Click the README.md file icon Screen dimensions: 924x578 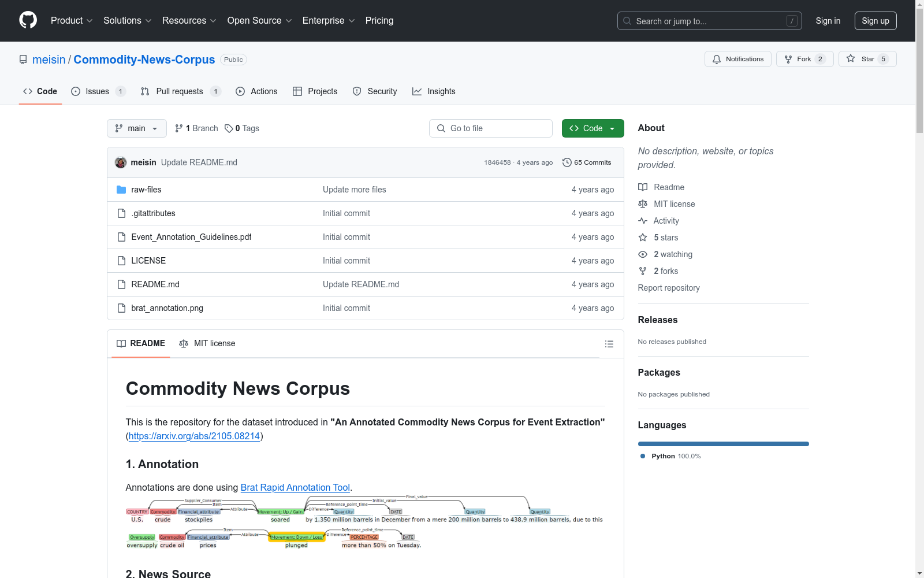point(121,284)
